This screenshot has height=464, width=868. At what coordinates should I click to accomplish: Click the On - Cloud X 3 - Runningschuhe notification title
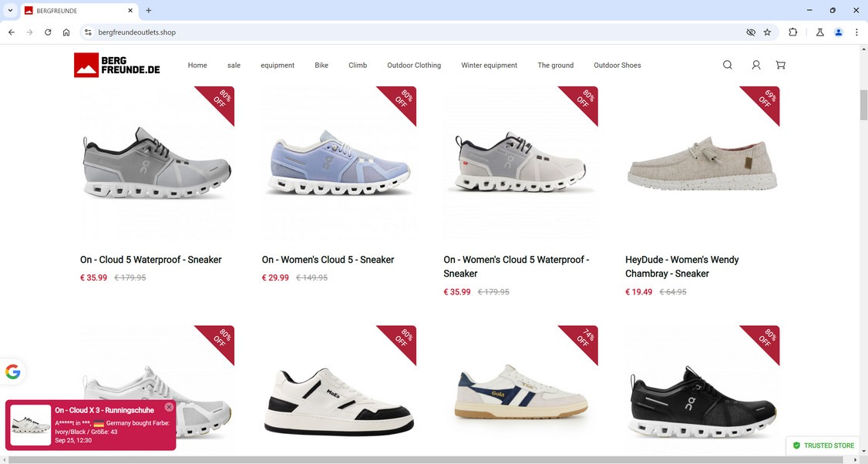click(104, 410)
